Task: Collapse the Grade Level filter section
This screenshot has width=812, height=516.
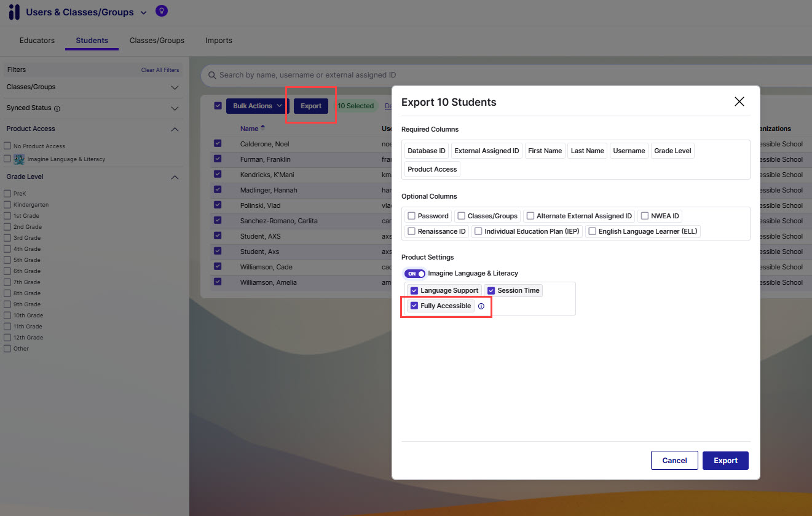Action: (175, 177)
